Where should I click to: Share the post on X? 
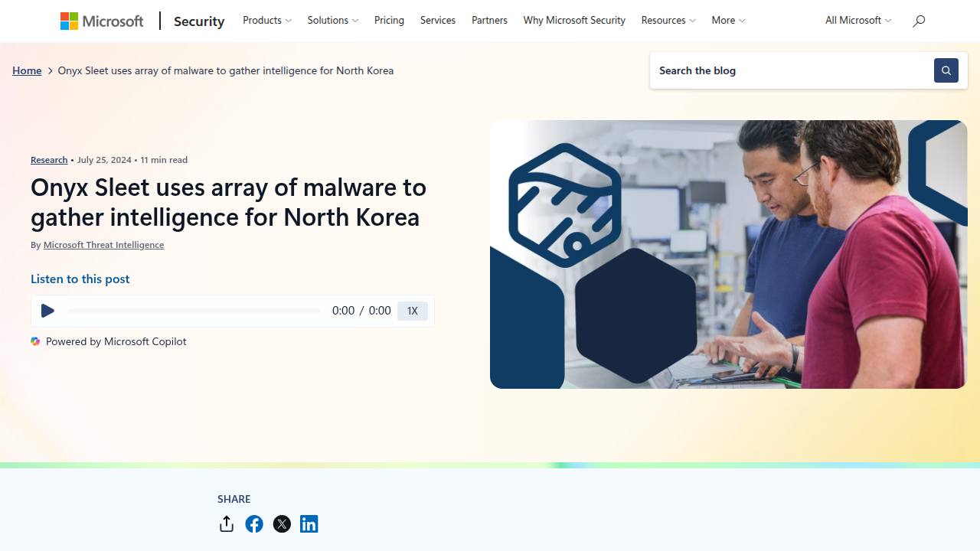[x=282, y=524]
